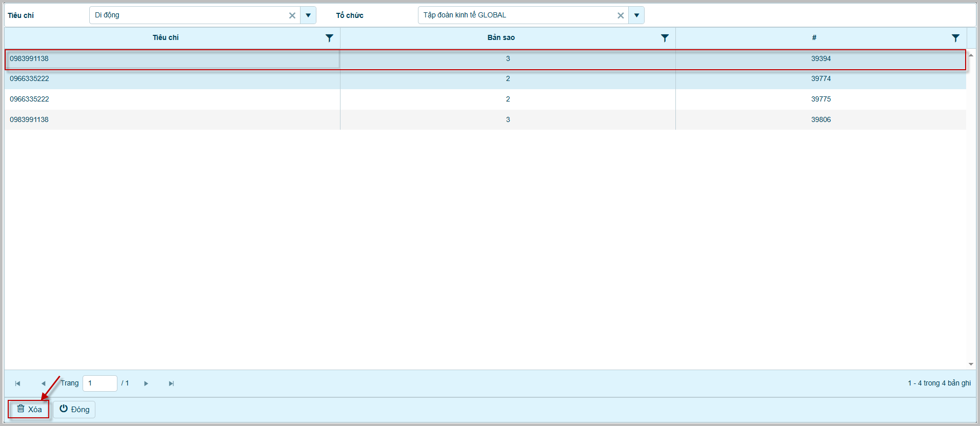The width and height of the screenshot is (980, 426).
Task: Open filter for Tiêu chí column
Action: point(329,38)
